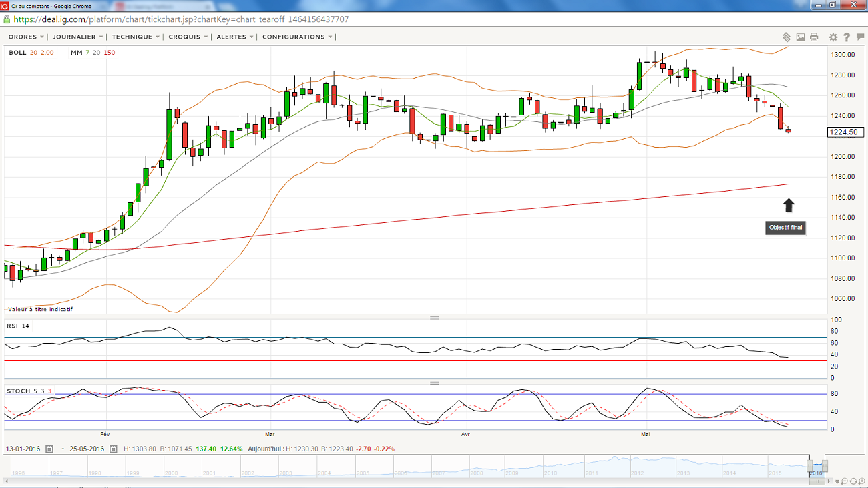Open chart settings gear icon
This screenshot has width=868, height=488.
(833, 37)
